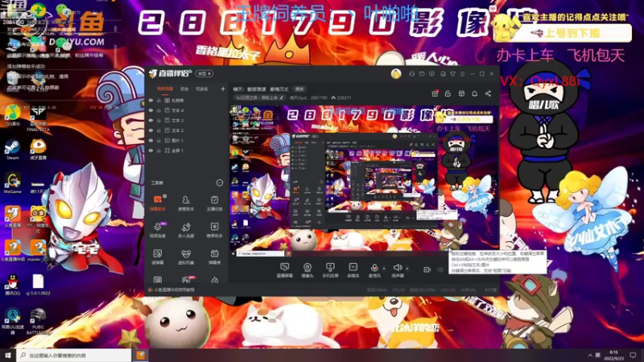This screenshot has width=644, height=362.
Task: Open the 多人连麦 tool
Action: click(186, 230)
